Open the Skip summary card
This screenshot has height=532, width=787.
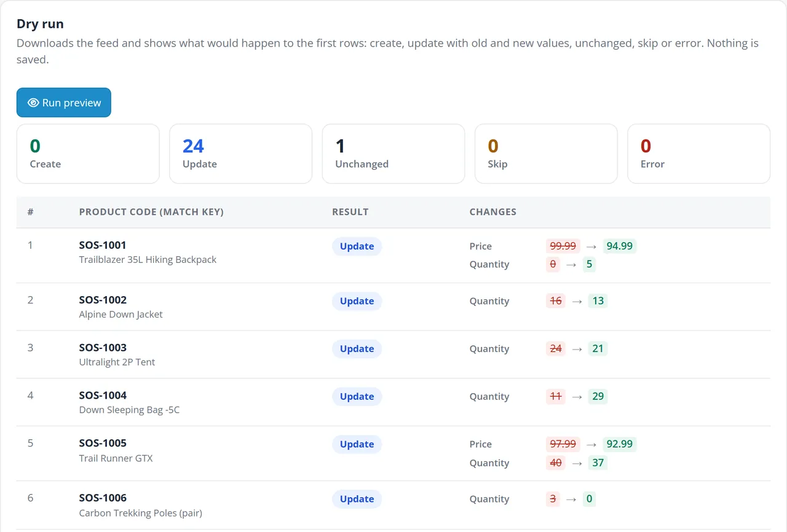point(546,154)
